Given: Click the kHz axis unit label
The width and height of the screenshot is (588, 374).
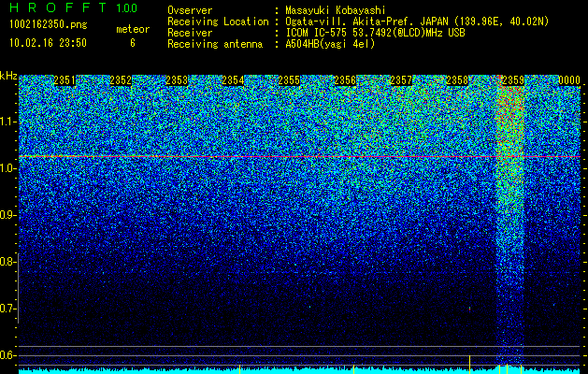Looking at the screenshot, I should pos(8,76).
